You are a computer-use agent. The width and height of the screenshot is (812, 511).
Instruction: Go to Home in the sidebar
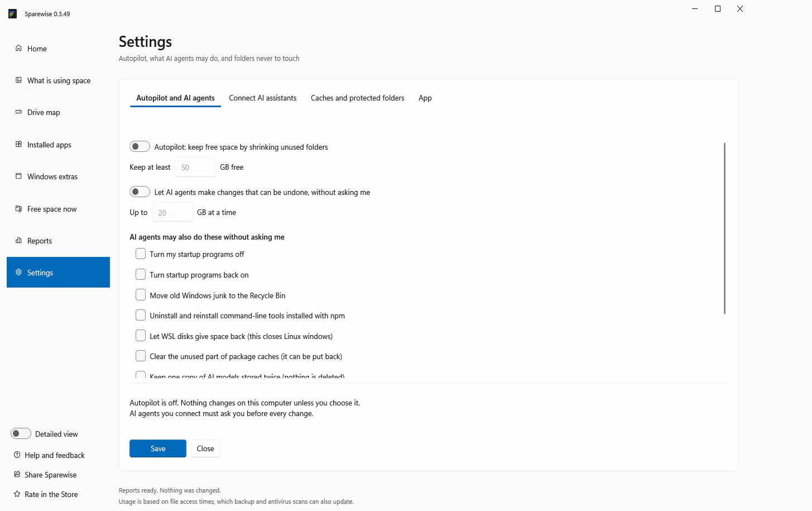click(58, 49)
